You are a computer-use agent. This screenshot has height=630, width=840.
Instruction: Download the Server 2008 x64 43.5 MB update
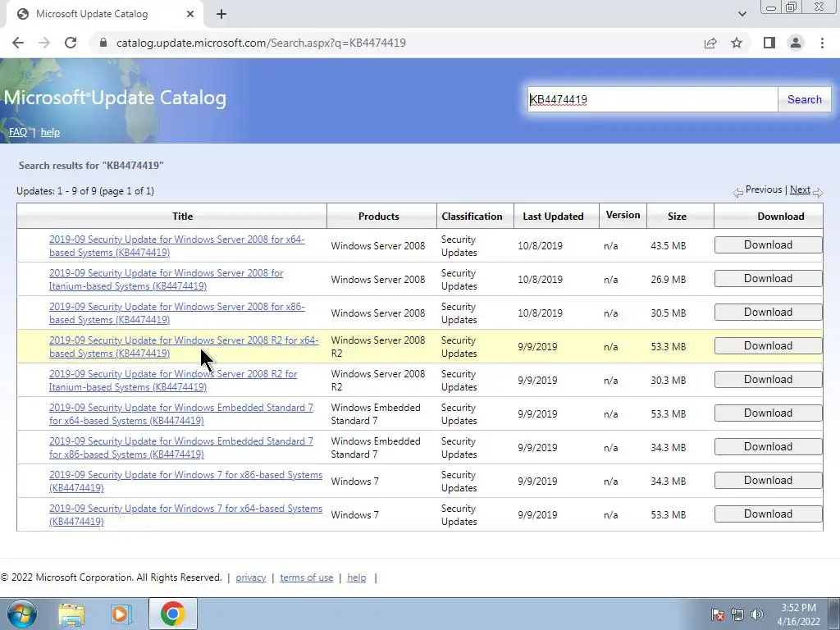[768, 244]
